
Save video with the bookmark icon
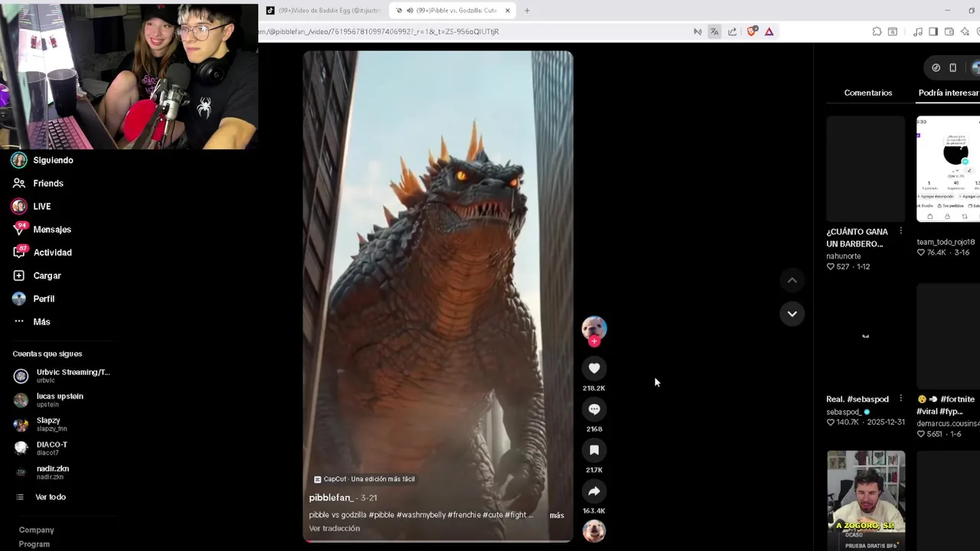point(594,450)
